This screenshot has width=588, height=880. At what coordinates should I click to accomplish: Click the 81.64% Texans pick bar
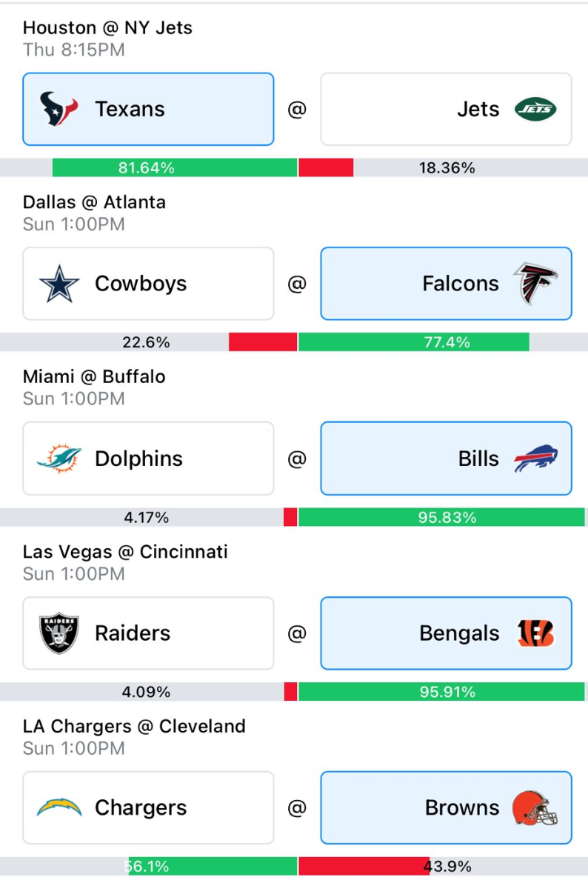click(x=175, y=167)
